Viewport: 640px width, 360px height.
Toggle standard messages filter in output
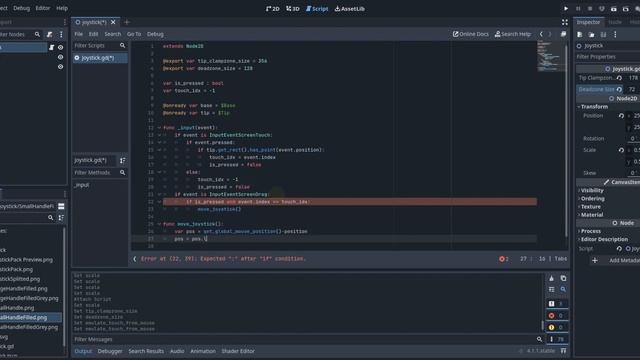point(557,304)
